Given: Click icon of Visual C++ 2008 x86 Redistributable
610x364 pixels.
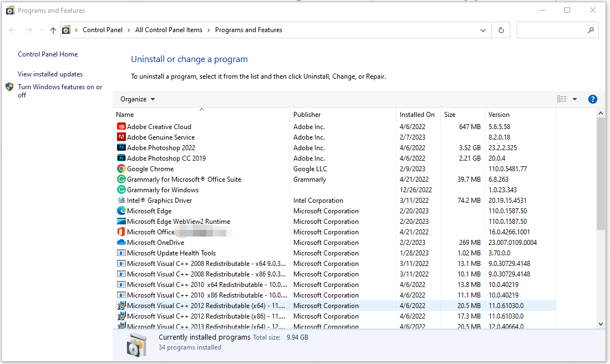Looking at the screenshot, I should point(121,274).
